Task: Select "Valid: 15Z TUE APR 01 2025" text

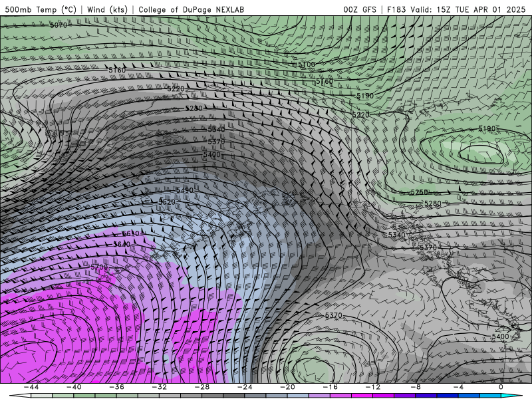Action: point(468,9)
